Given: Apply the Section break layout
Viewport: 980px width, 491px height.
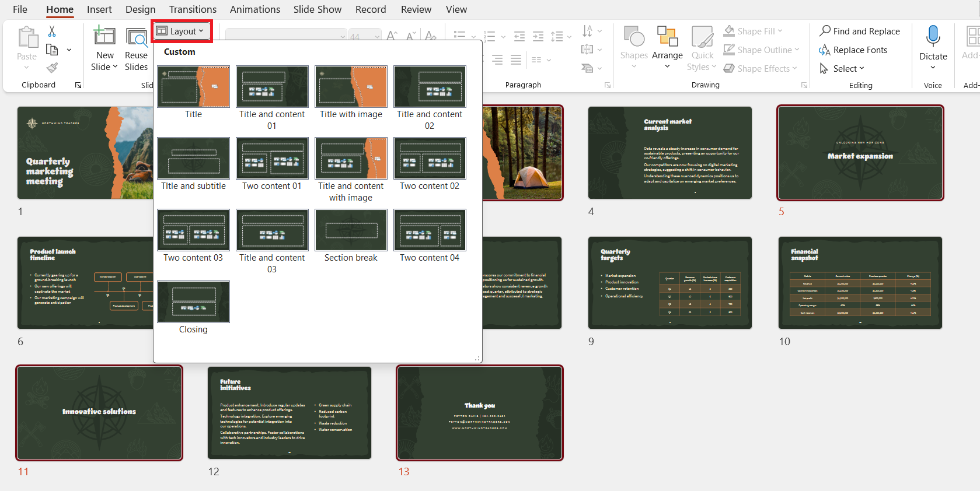Looking at the screenshot, I should (x=351, y=236).
